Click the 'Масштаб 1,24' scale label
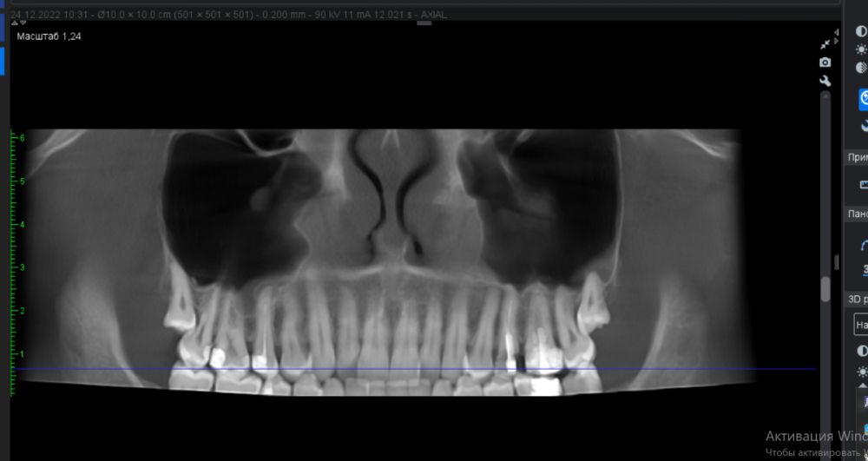This screenshot has width=868, height=461. coord(49,37)
